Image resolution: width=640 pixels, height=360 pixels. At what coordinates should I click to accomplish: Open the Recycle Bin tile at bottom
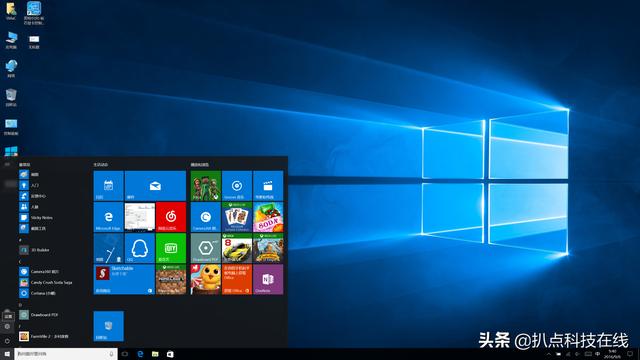coord(108,326)
